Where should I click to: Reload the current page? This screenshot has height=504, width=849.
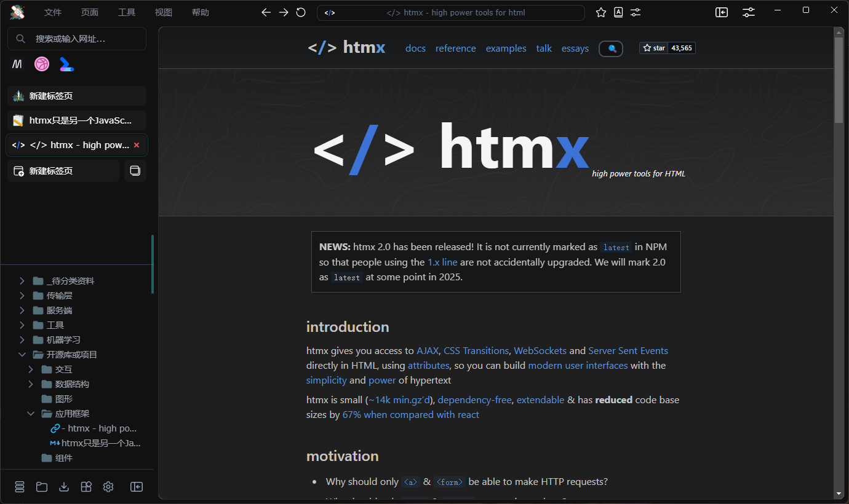pos(301,12)
